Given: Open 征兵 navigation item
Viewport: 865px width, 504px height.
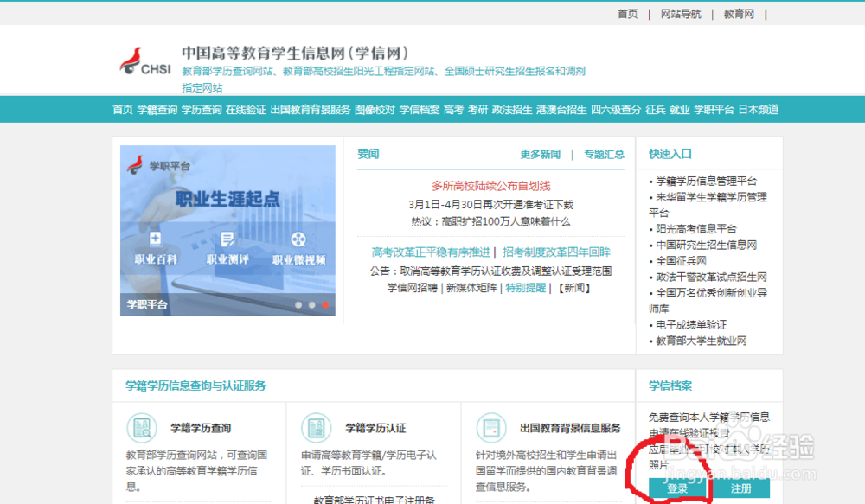Looking at the screenshot, I should (x=656, y=110).
